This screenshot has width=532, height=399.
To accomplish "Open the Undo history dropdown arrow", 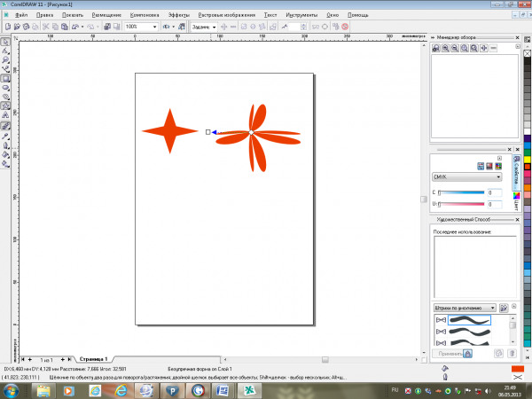I will point(82,27).
